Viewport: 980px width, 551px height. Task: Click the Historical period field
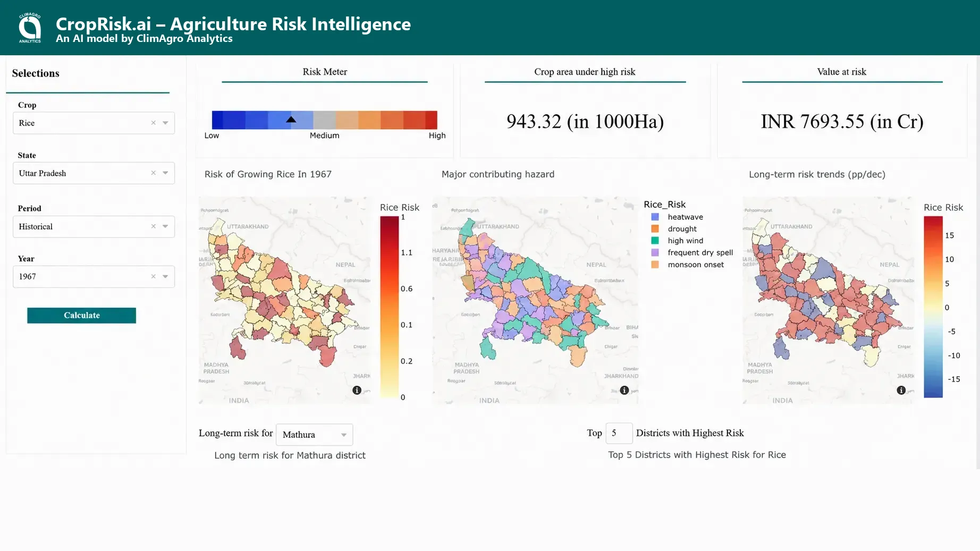pos(94,226)
